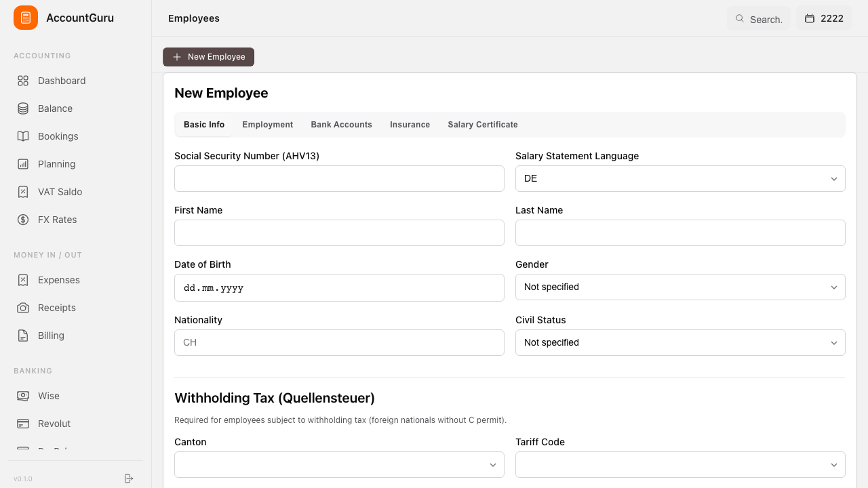
Task: Open Wise via its banknote icon
Action: point(23,396)
